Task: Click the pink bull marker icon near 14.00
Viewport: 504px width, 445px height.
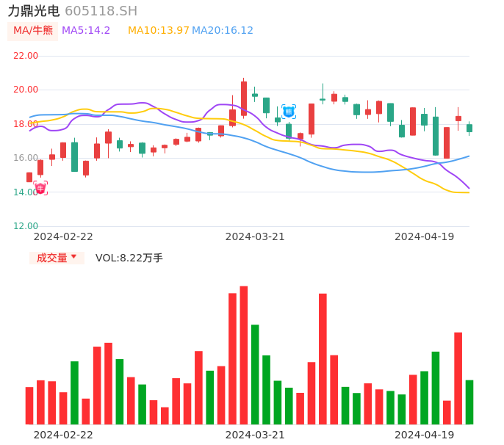Action: [40, 188]
